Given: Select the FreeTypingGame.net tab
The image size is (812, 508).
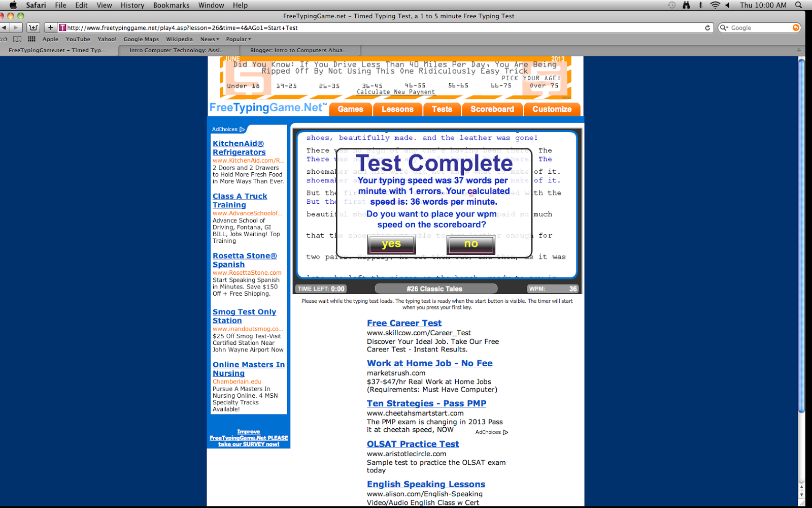Looking at the screenshot, I should pyautogui.click(x=57, y=50).
